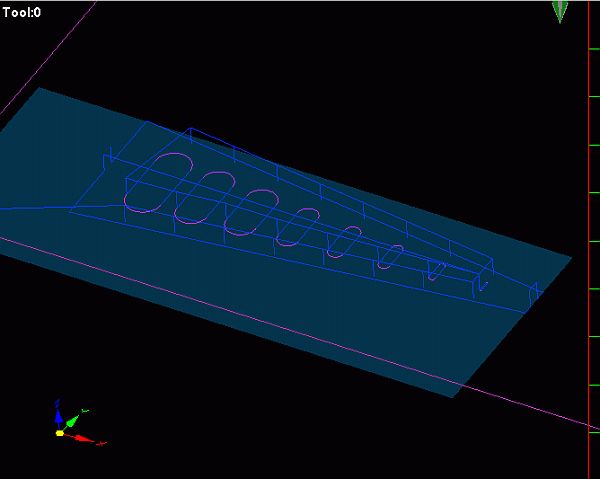Viewport: 600px width, 479px height.
Task: Pick the second-largest pink oval slot
Action: pyautogui.click(x=205, y=197)
